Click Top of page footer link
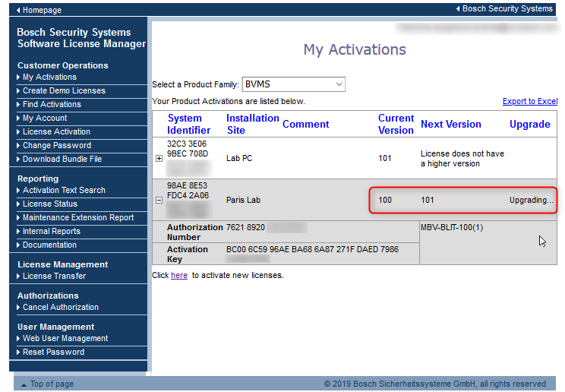Screen dimensions: 565x392 point(52,384)
